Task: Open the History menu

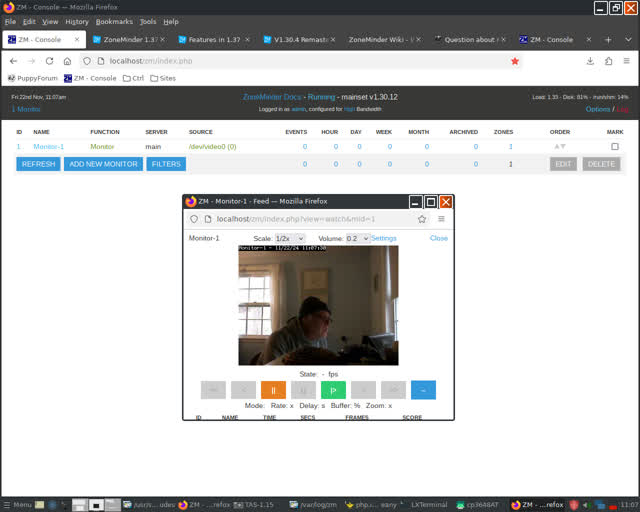Action: [77, 22]
